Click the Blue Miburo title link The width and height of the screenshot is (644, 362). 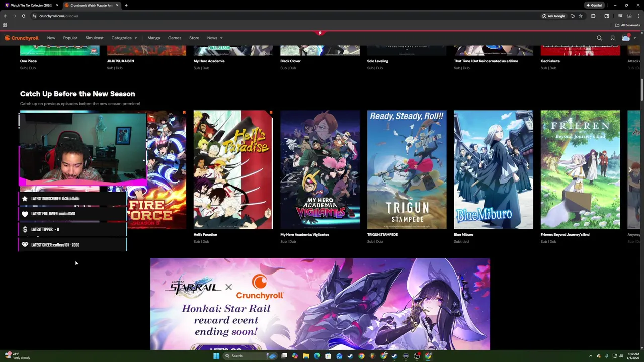pyautogui.click(x=463, y=235)
